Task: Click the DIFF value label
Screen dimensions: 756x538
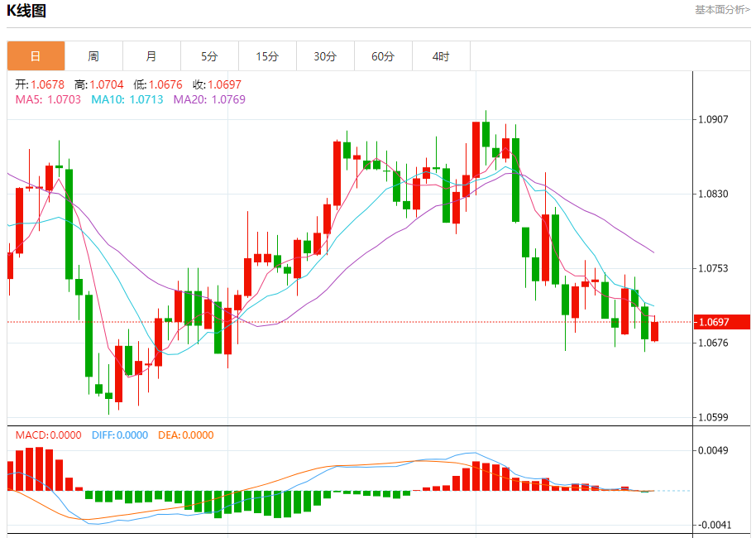Action: pos(120,435)
